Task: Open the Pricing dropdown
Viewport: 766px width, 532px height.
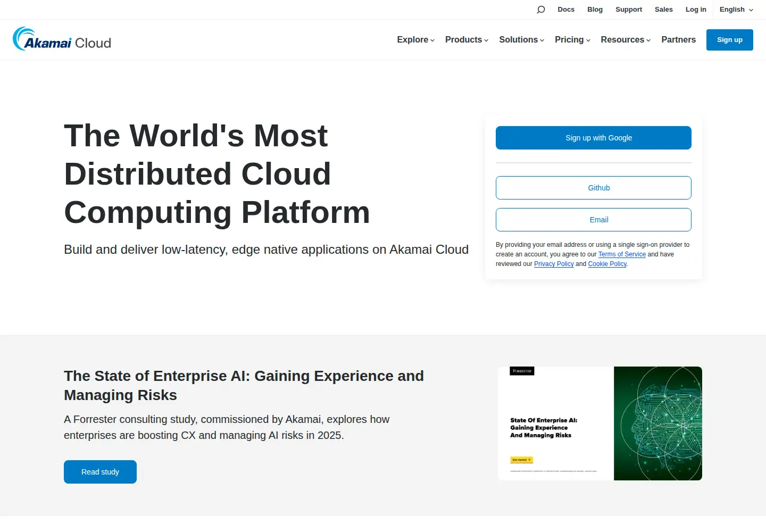Action: 572,40
